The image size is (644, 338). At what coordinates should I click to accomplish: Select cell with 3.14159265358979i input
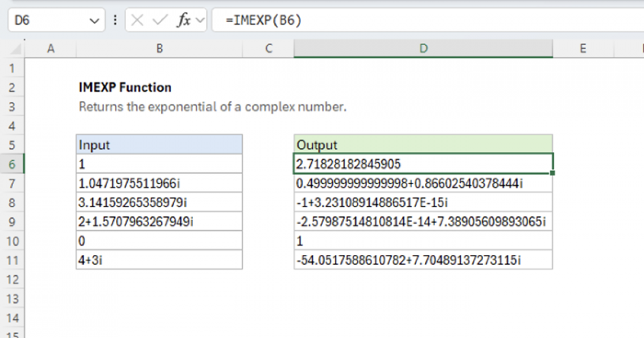click(159, 203)
